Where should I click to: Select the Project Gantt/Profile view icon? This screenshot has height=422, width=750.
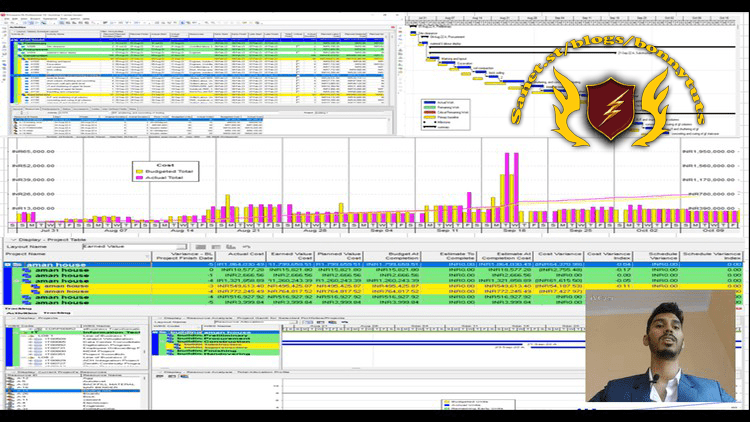point(231,247)
